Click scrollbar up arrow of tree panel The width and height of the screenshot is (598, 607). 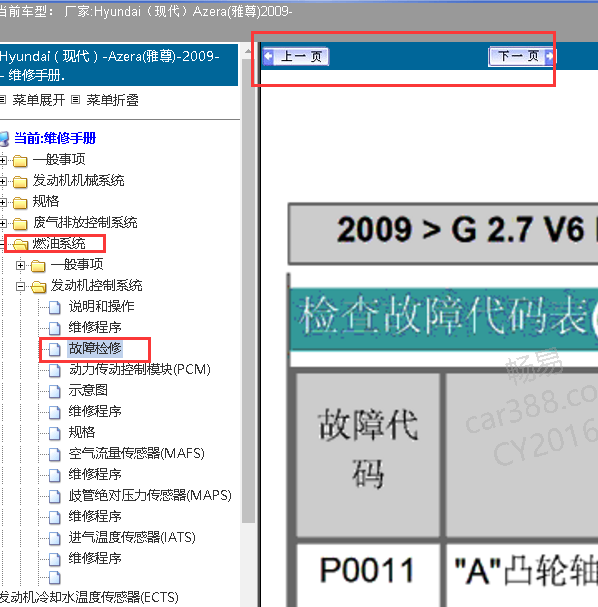click(x=248, y=51)
